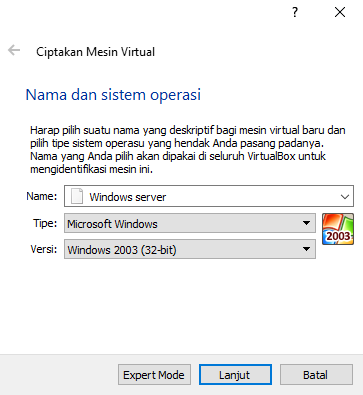Expand the Name field dropdown chevron
Screen dimensions: 363x395
pos(345,197)
